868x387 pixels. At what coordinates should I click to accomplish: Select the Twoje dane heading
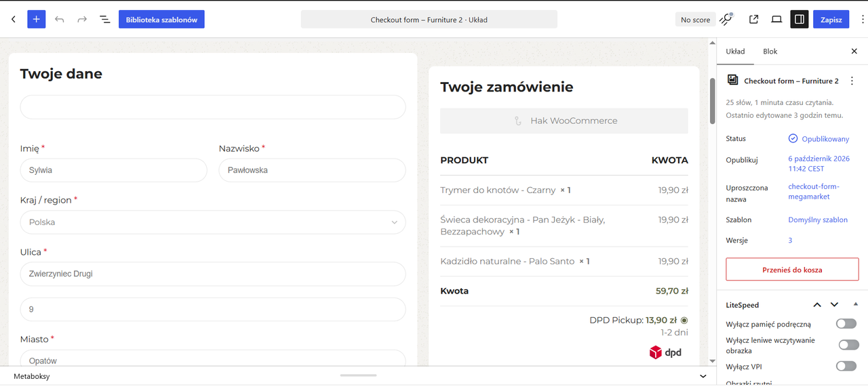pyautogui.click(x=61, y=74)
